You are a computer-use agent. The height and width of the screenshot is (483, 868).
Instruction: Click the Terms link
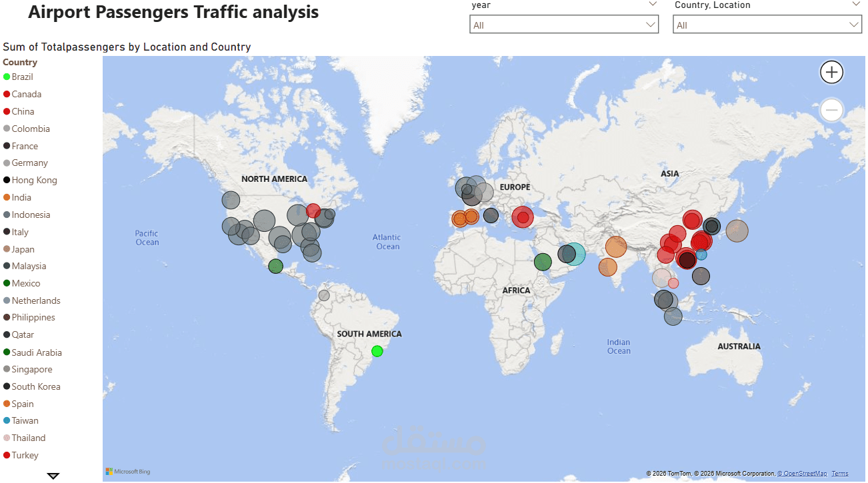click(x=840, y=473)
